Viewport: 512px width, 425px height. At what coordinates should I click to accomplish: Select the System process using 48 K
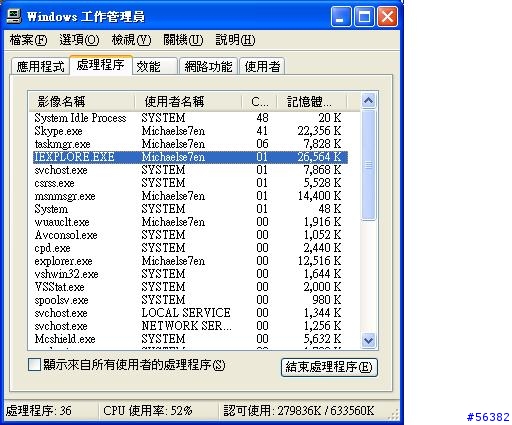tap(190, 209)
